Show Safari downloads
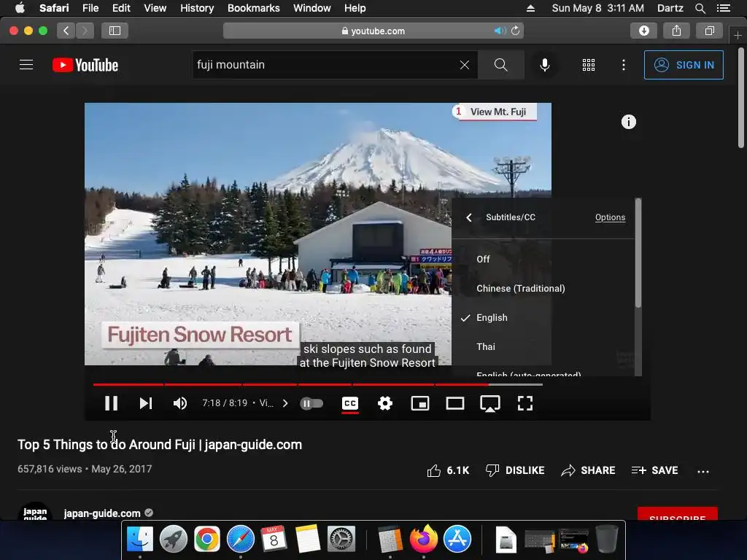 tap(643, 31)
